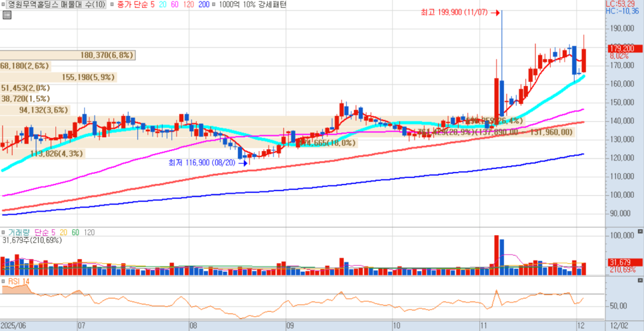Click the 08 month label on date axis
Screen dimensions: 644x331
pos(193,325)
